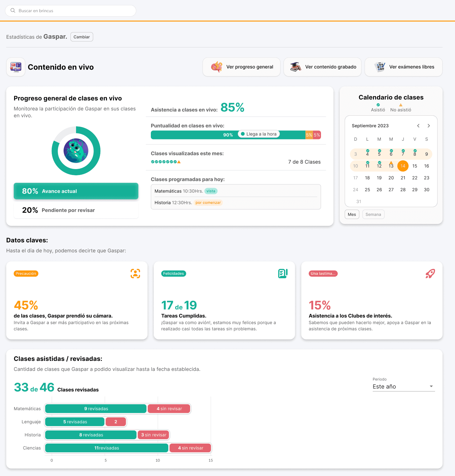Click the green Asistió legend check icon
455x476 pixels.
coord(378,105)
